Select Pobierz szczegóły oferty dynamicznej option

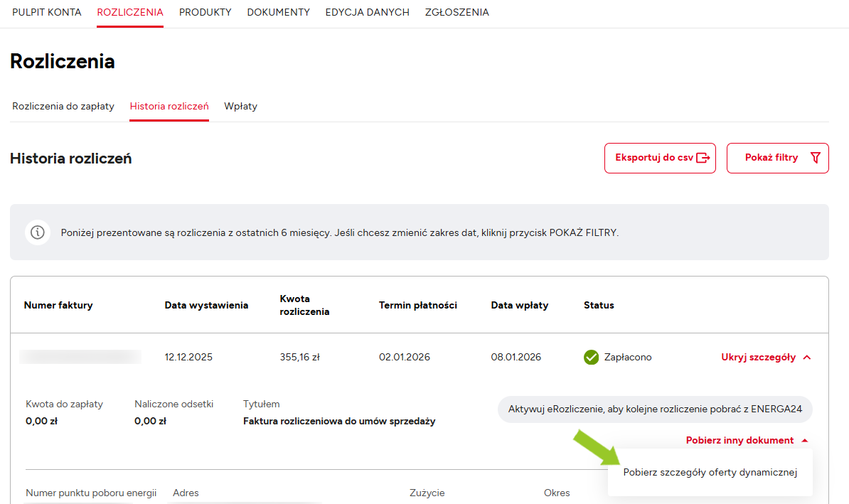[x=710, y=472]
